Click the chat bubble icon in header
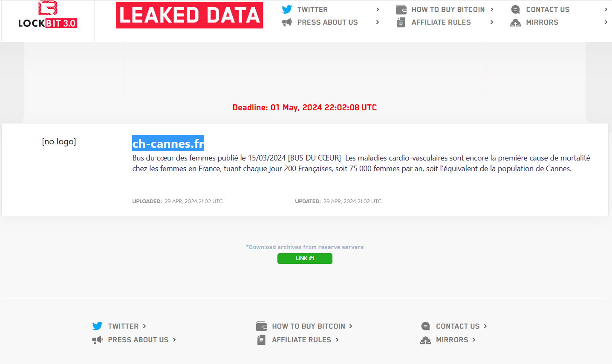The height and width of the screenshot is (364, 612). 515,9
